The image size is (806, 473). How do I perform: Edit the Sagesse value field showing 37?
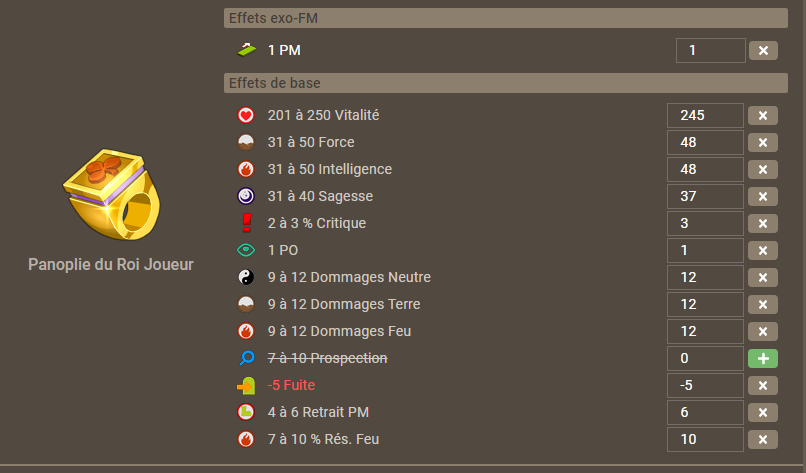point(705,196)
